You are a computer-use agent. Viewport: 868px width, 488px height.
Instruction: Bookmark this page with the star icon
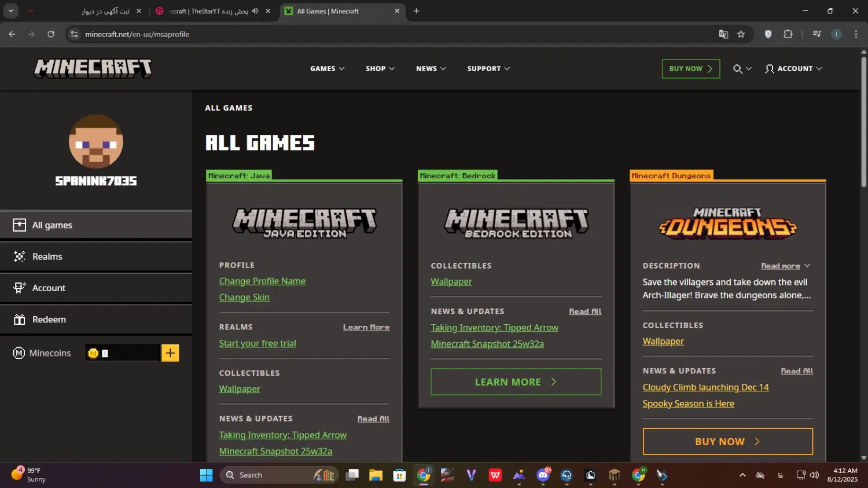coord(741,34)
